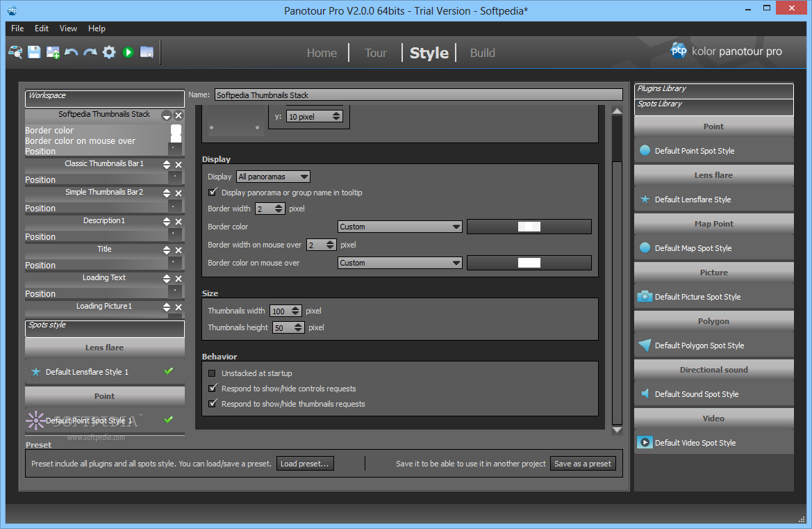This screenshot has width=812, height=529.
Task: Click the Border width stepper field
Action: tap(270, 209)
